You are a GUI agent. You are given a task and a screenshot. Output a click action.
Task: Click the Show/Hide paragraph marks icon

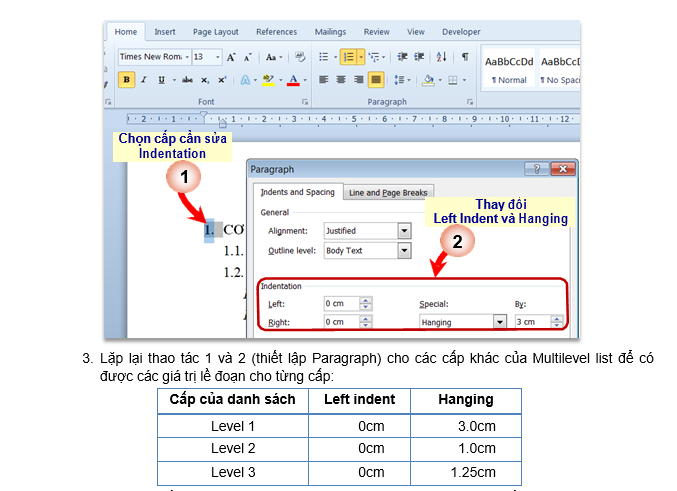465,57
